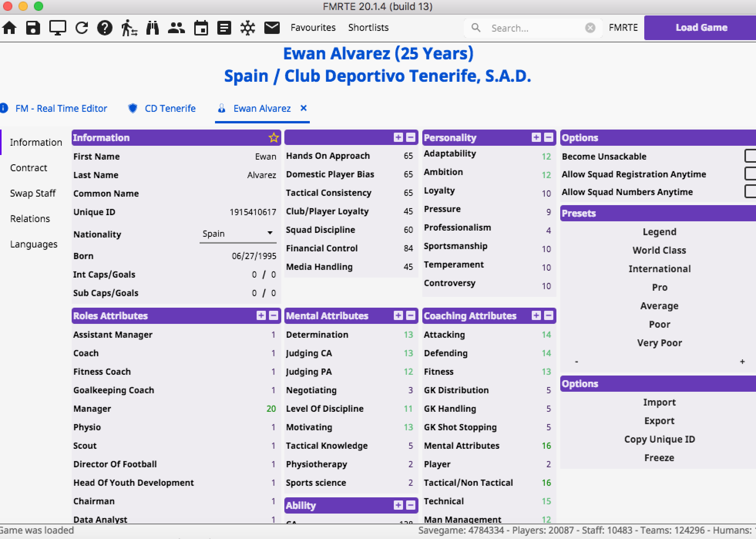Click the player transfer walking figure icon
The width and height of the screenshot is (756, 539).
(x=129, y=28)
